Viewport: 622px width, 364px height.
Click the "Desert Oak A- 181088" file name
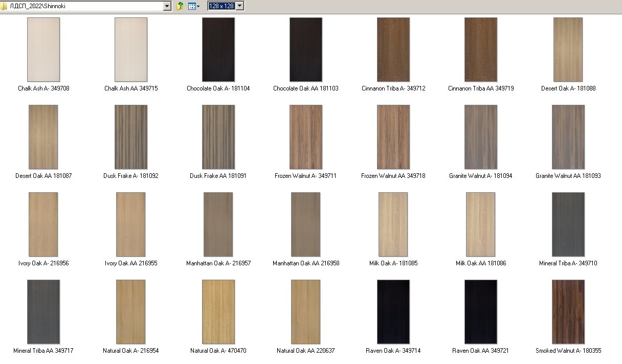(568, 88)
